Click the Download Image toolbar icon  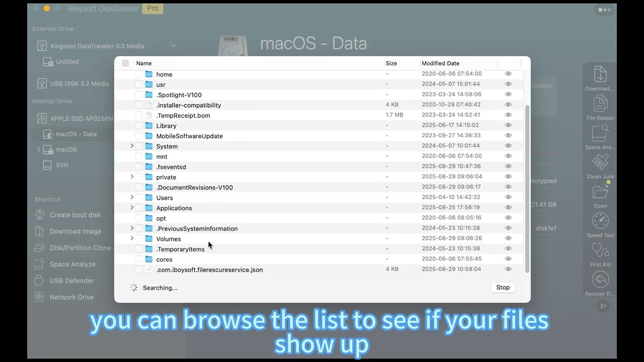pyautogui.click(x=600, y=74)
